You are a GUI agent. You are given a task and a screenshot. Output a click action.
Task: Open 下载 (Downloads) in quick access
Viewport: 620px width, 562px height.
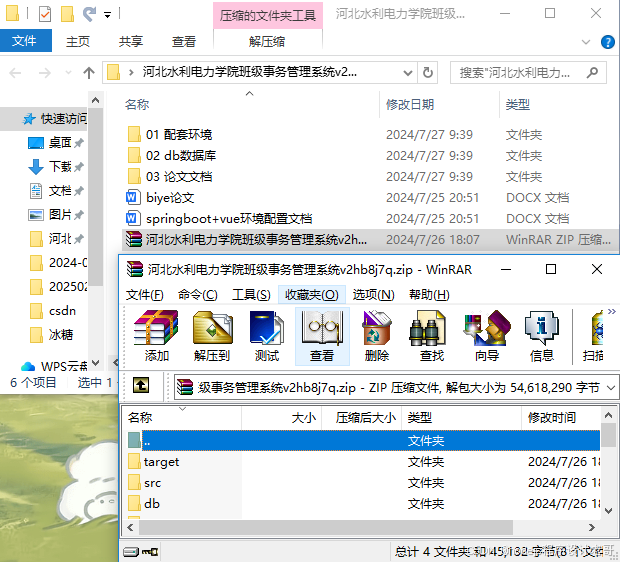click(55, 167)
